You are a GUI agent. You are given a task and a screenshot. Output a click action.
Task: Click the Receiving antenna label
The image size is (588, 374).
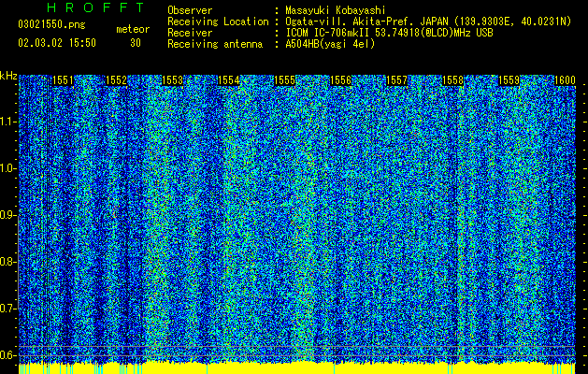coord(215,44)
